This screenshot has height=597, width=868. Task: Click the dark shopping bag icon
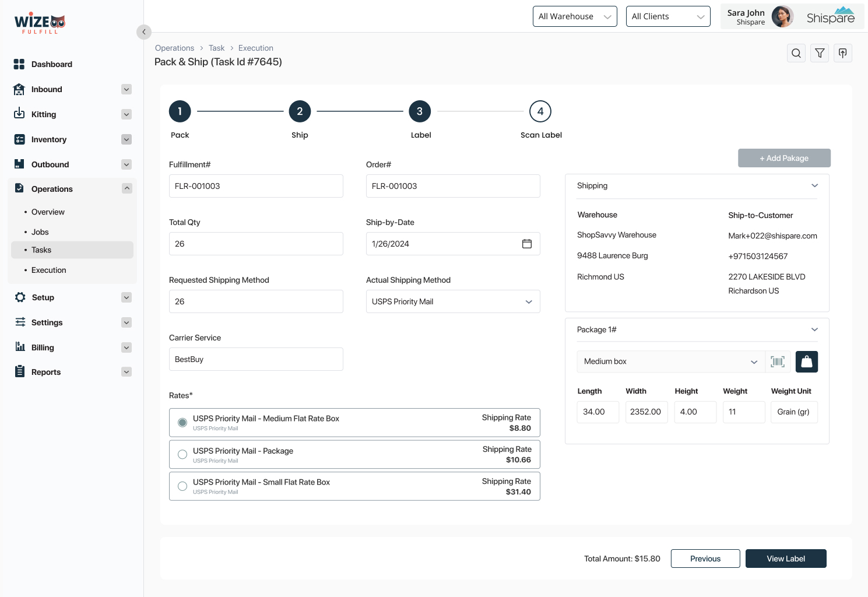point(807,361)
